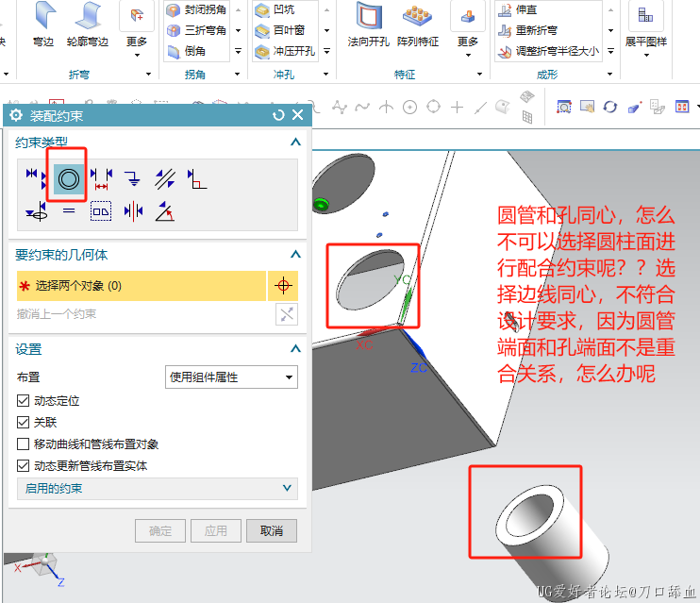The height and width of the screenshot is (603, 700).
Task: Choose the Distance constraint icon
Action: [101, 176]
